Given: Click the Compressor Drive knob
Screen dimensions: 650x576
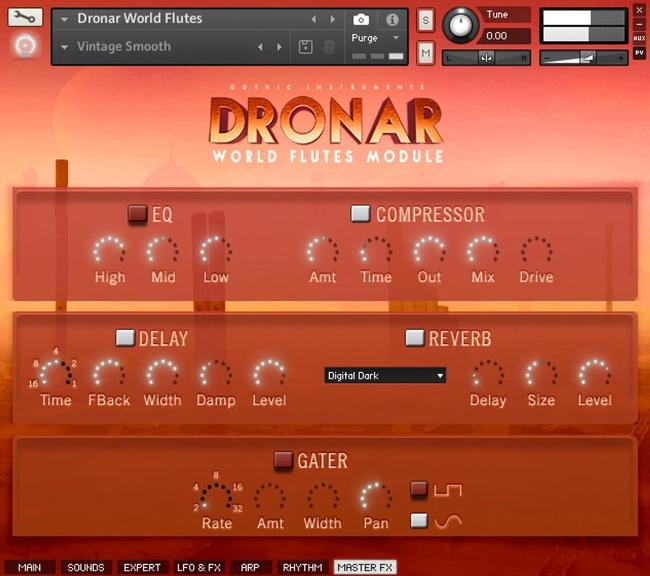Looking at the screenshot, I should pos(536,251).
